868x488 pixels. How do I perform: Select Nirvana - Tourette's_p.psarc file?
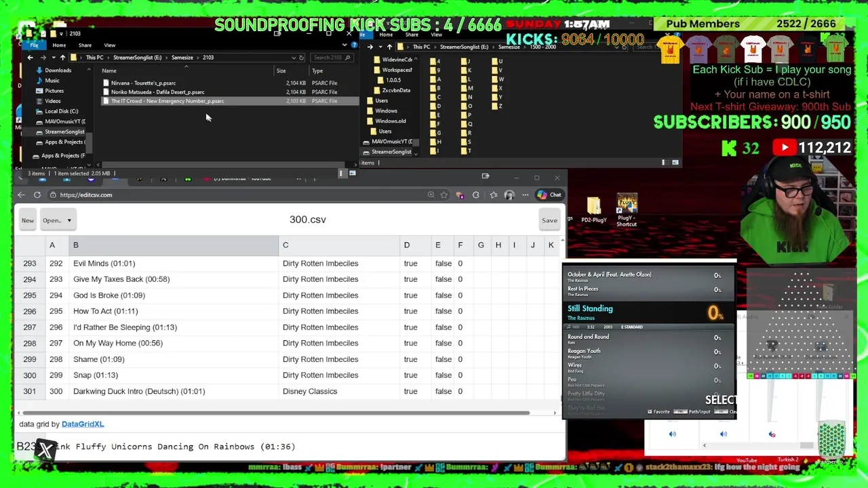pos(143,83)
